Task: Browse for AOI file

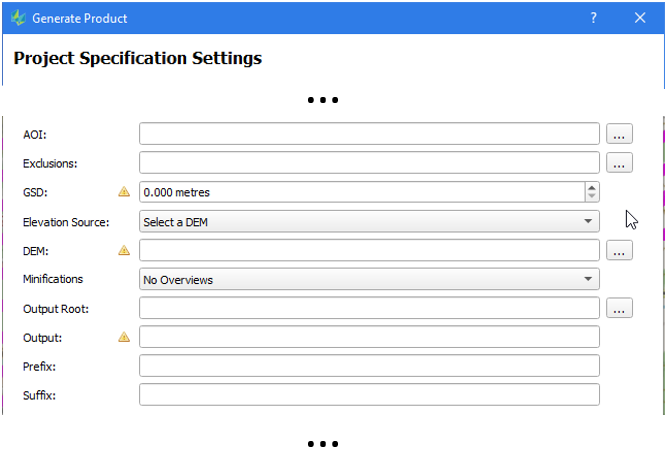Action: 619,134
